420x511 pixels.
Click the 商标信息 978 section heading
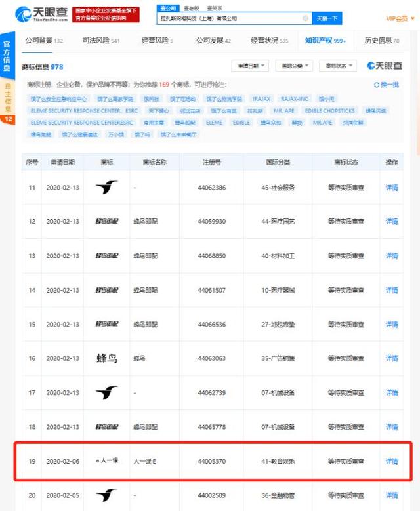pyautogui.click(x=43, y=67)
